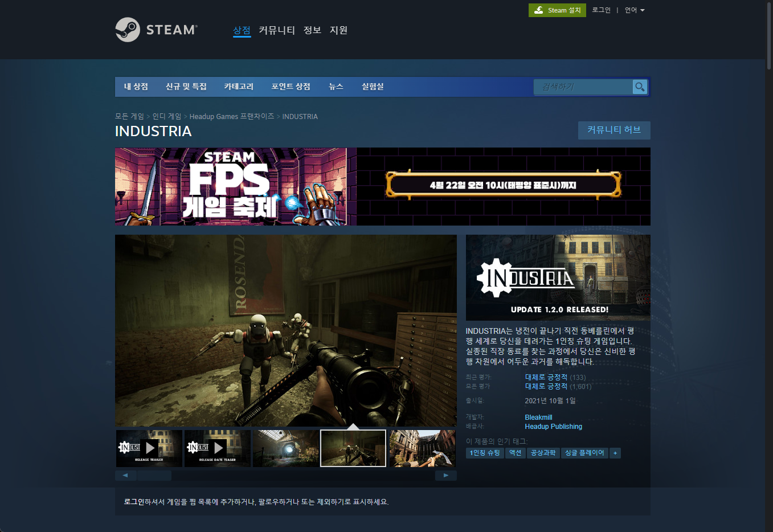This screenshot has height=532, width=773.
Task: Expand more tags with the plus button
Action: tap(615, 453)
